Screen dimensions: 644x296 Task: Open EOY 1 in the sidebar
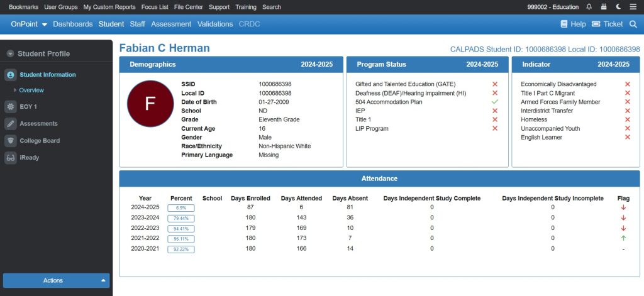(x=28, y=107)
